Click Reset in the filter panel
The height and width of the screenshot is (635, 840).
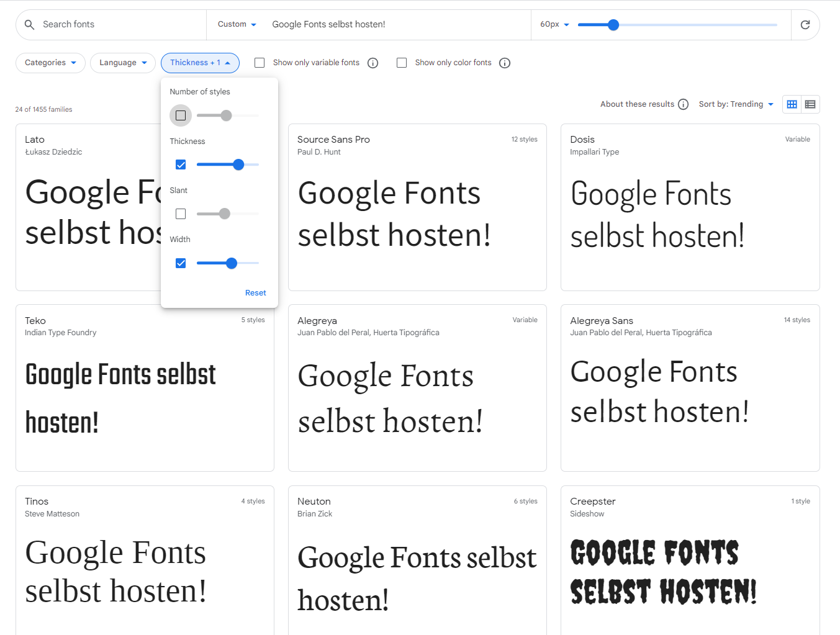click(255, 293)
